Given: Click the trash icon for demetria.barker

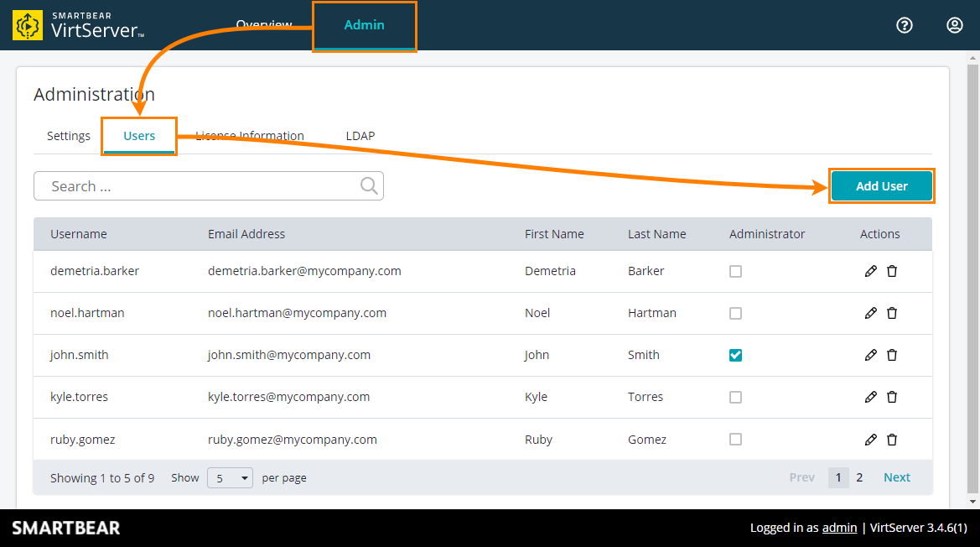Looking at the screenshot, I should [x=891, y=271].
